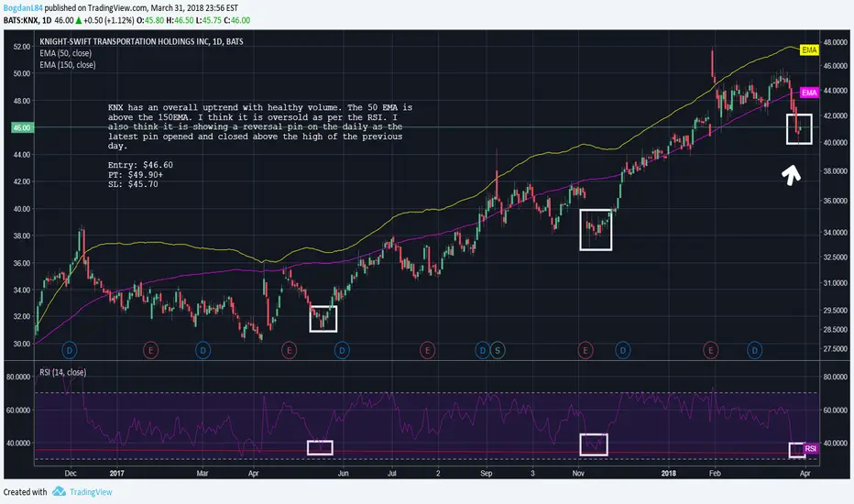
Task: Open the Bogdan184 author profile link
Action: [23, 8]
